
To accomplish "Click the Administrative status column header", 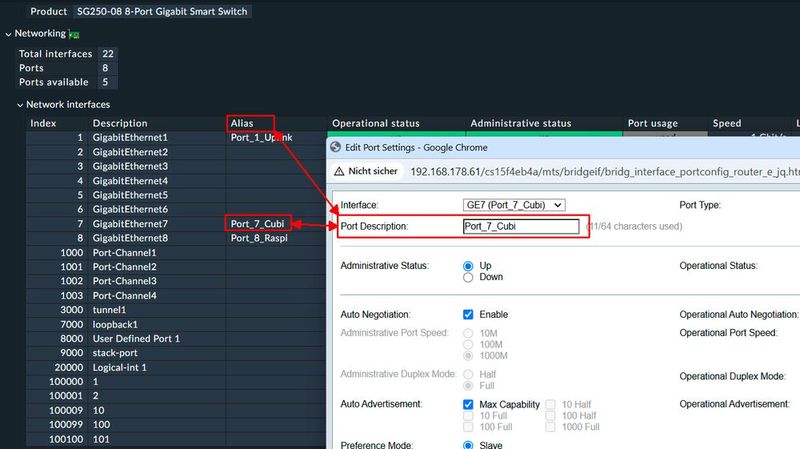I will click(521, 123).
